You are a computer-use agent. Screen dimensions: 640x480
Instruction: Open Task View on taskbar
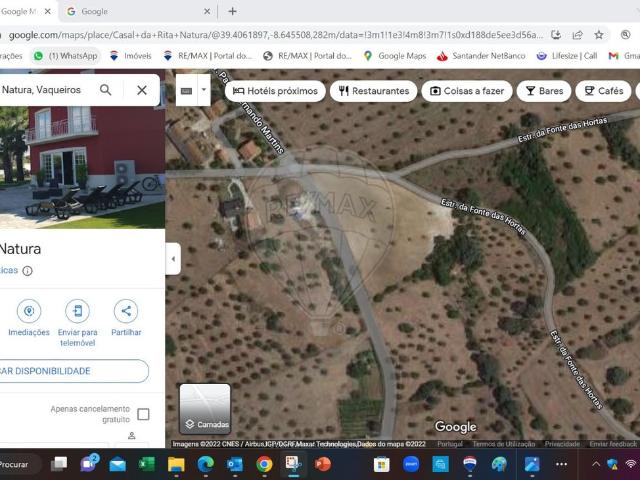59,464
